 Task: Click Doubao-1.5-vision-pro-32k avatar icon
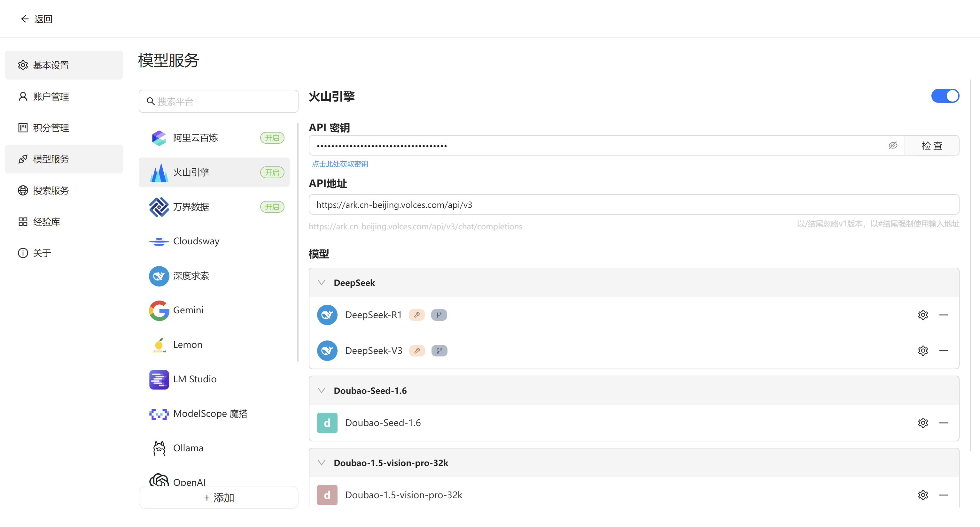point(327,495)
